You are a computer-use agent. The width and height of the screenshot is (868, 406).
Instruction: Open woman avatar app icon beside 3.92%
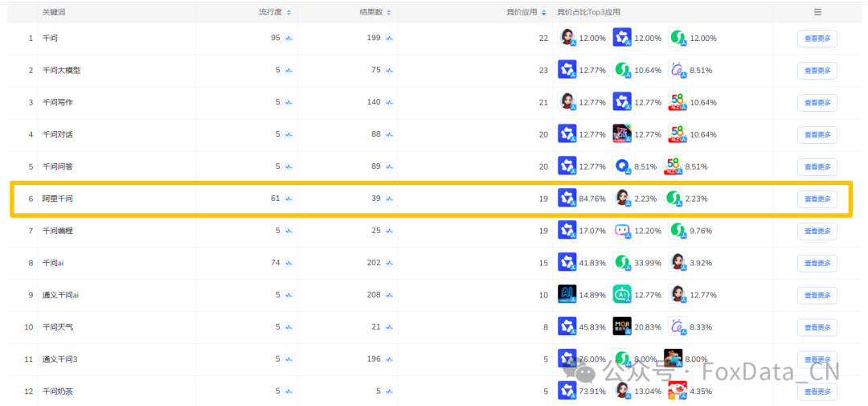[677, 263]
